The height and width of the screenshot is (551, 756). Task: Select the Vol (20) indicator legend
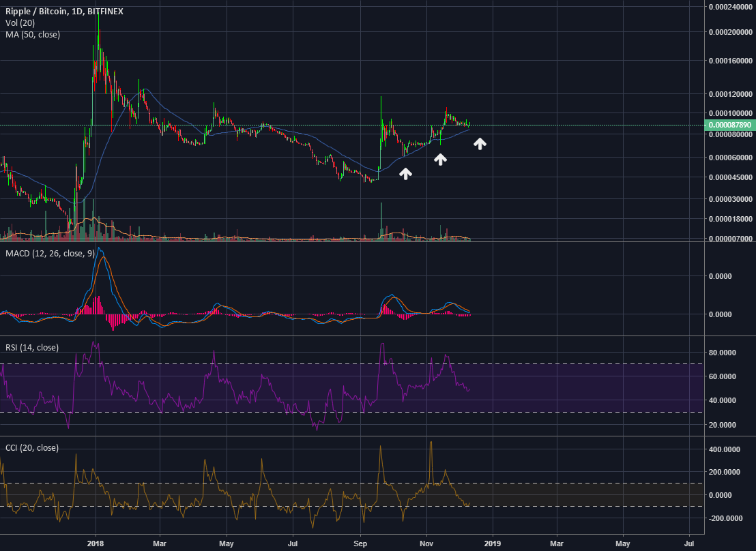pyautogui.click(x=20, y=23)
